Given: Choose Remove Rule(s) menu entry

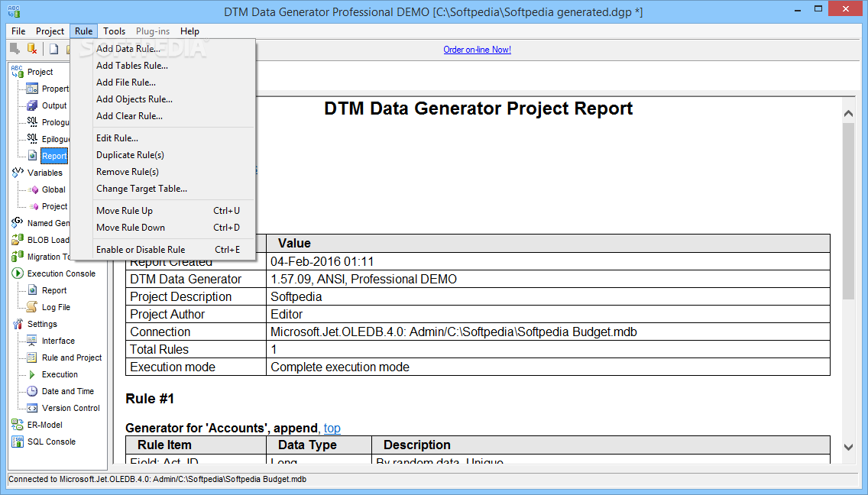Looking at the screenshot, I should (x=163, y=172).
